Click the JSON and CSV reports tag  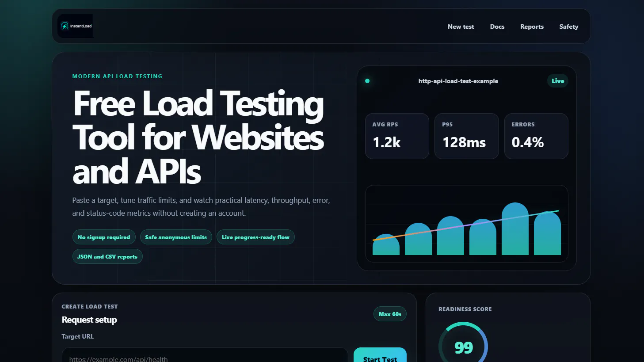point(107,257)
